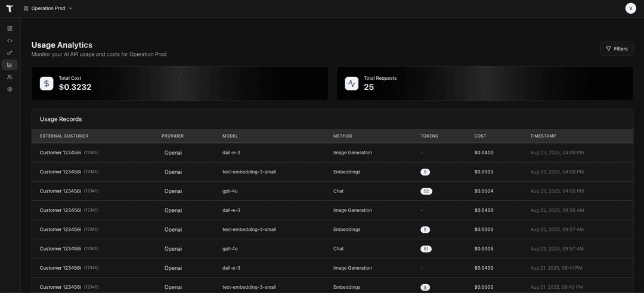
Task: Click the 61 tokens badge in Chat row
Action: [426, 249]
